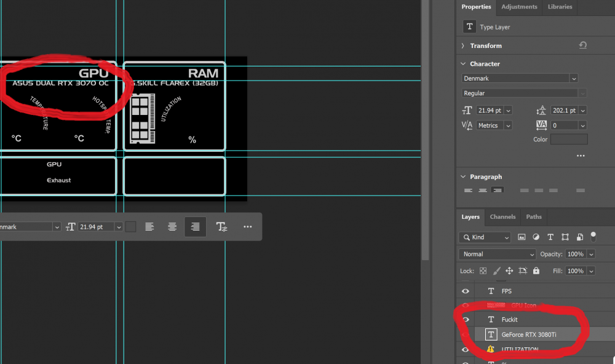Screen dimensions: 615x364
Task: Open the Normal blend mode dropdown
Action: coord(497,254)
